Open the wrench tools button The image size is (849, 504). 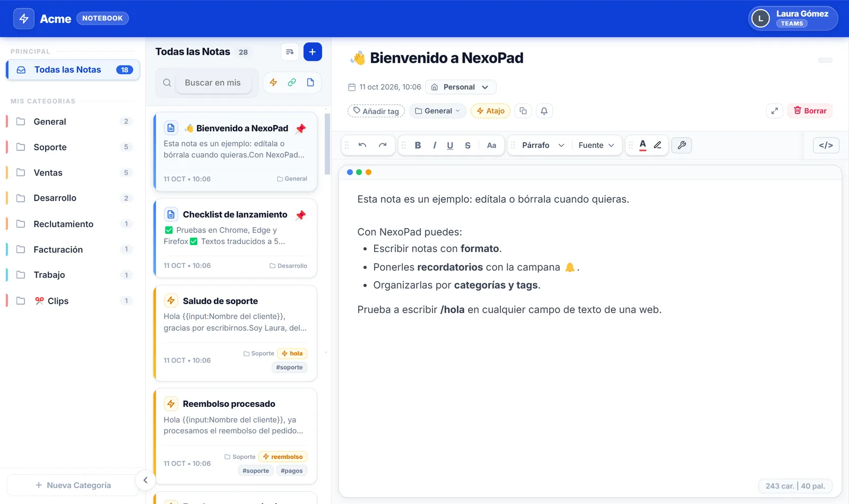pos(682,145)
